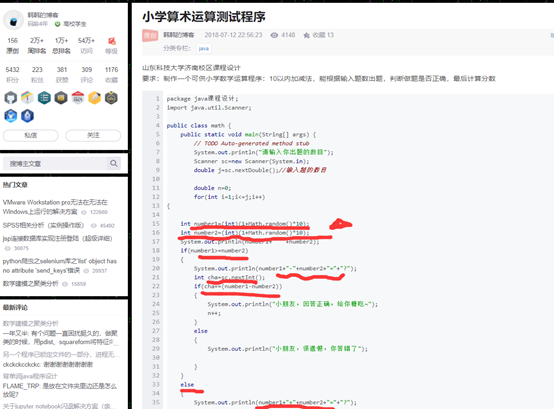Image resolution: width=554 pixels, height=409 pixels.
Task: Open the VMware Workstation pro article link
Action: (55, 207)
